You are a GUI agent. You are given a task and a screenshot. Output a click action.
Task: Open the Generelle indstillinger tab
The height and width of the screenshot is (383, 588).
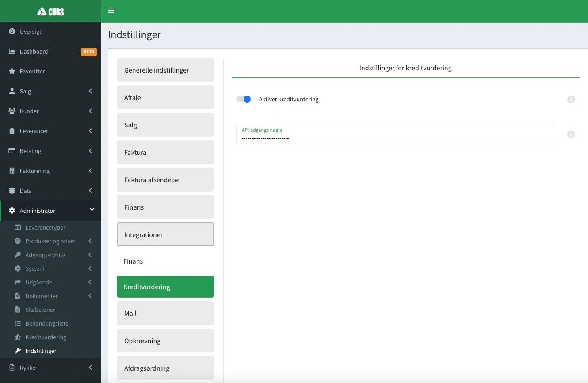[165, 70]
